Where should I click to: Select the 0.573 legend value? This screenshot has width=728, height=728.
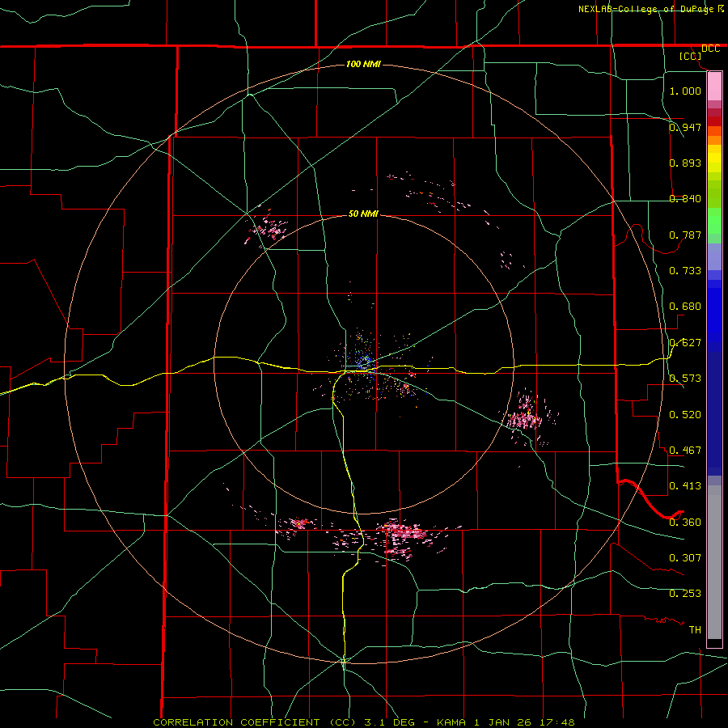click(x=685, y=379)
